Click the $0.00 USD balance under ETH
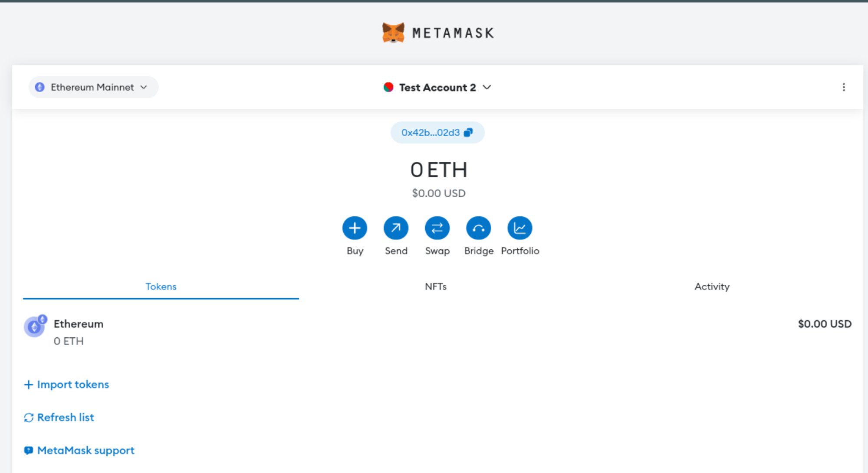 click(439, 193)
